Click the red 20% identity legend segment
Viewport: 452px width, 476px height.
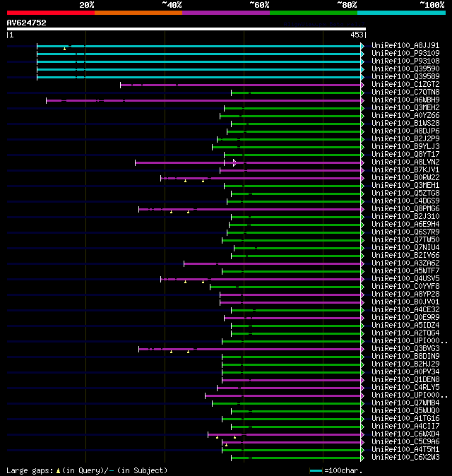pos(51,13)
